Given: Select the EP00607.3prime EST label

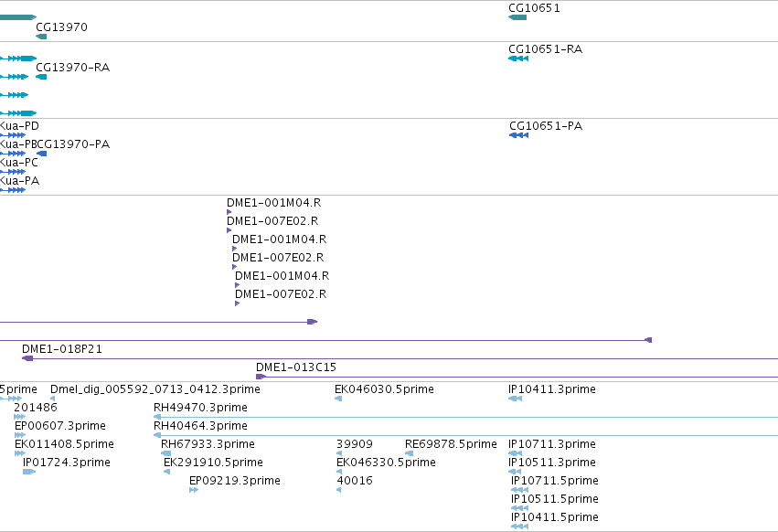Looking at the screenshot, I should click(60, 426).
